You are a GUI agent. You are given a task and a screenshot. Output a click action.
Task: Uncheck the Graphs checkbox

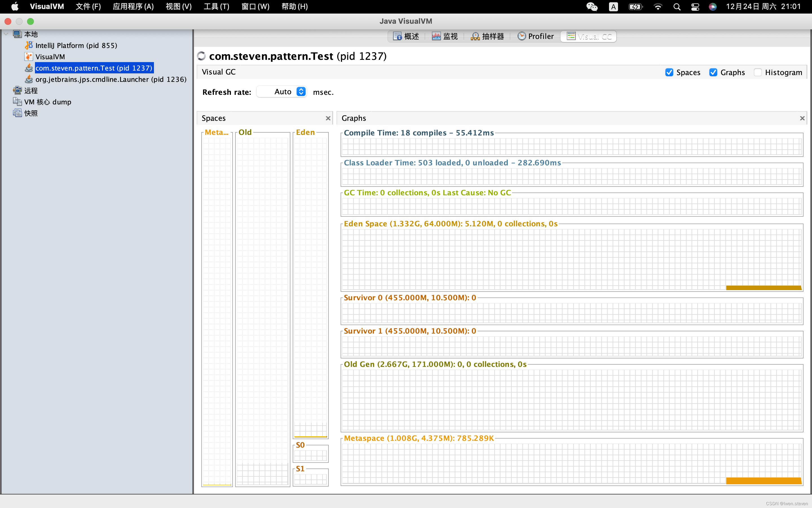coord(713,72)
